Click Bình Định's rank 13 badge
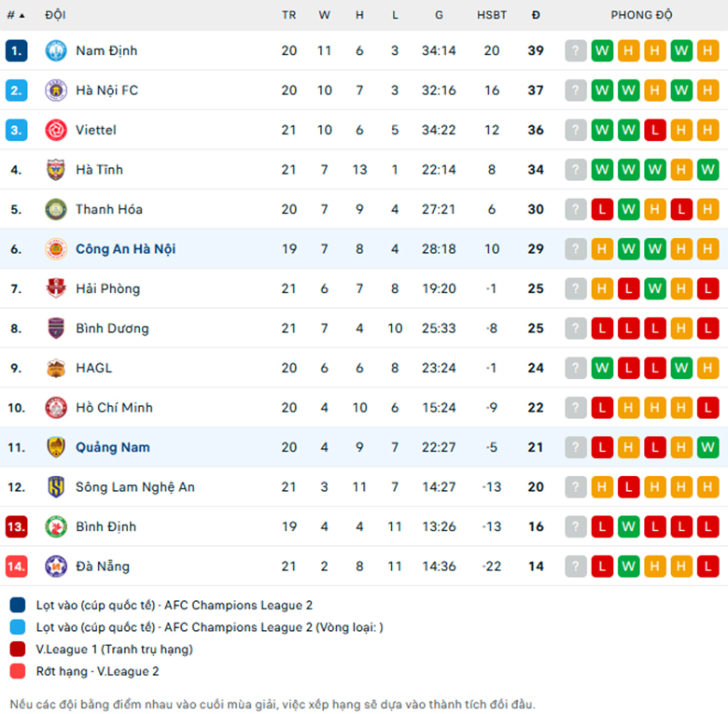The width and height of the screenshot is (728, 714). [16, 527]
